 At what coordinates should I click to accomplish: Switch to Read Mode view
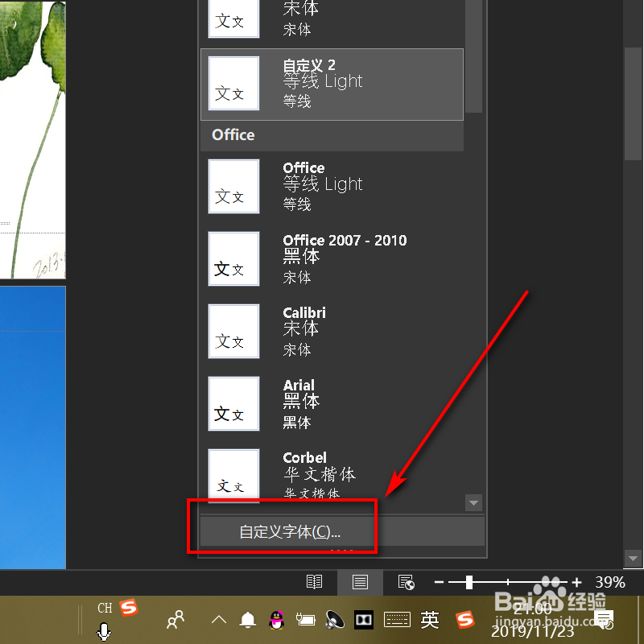[314, 582]
